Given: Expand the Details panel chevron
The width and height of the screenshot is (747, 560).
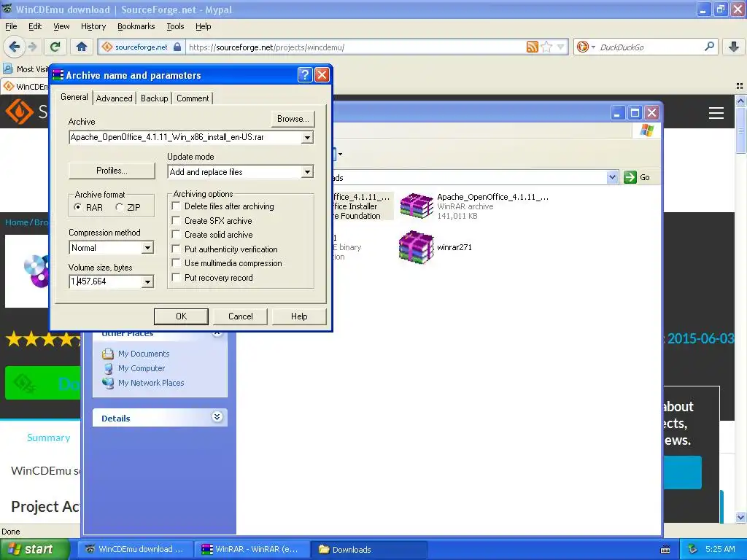Looking at the screenshot, I should (217, 417).
